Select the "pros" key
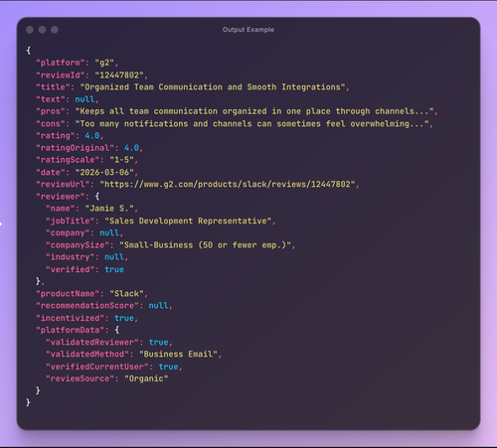This screenshot has width=497, height=448. click(x=51, y=111)
